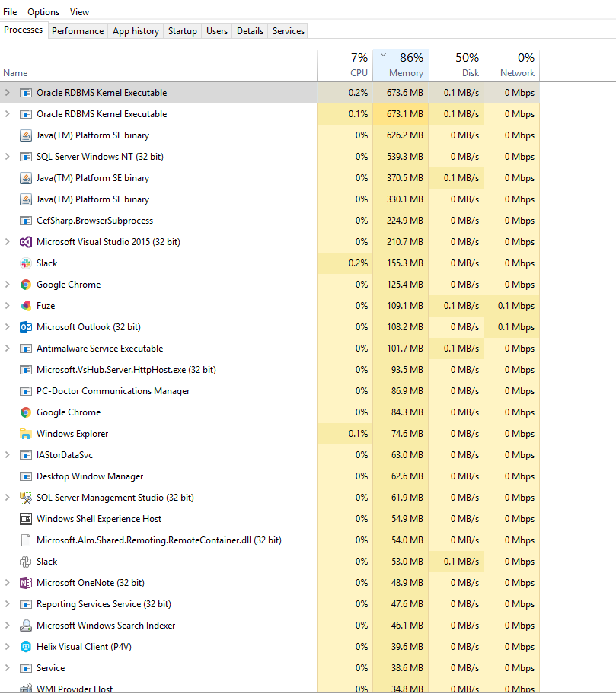Expand the Antimalware Service Executable process
The width and height of the screenshot is (616, 694).
point(7,349)
